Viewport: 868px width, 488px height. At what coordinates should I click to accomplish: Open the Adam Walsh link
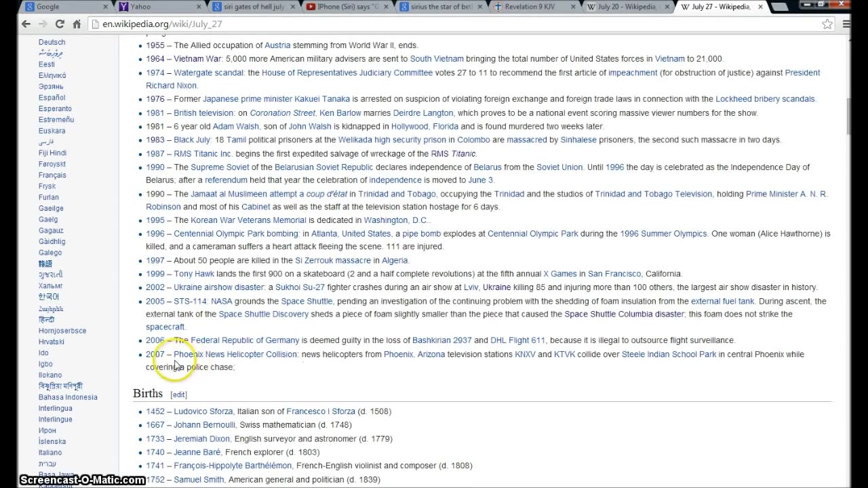click(236, 126)
